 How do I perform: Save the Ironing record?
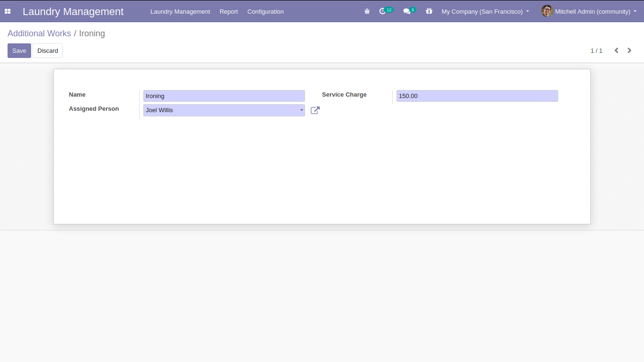(19, 51)
